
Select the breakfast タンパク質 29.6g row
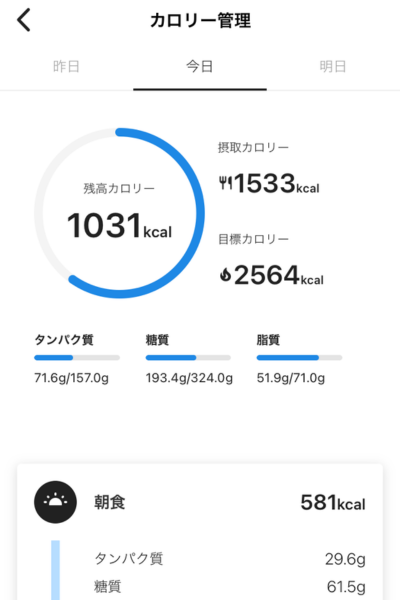[x=230, y=559]
